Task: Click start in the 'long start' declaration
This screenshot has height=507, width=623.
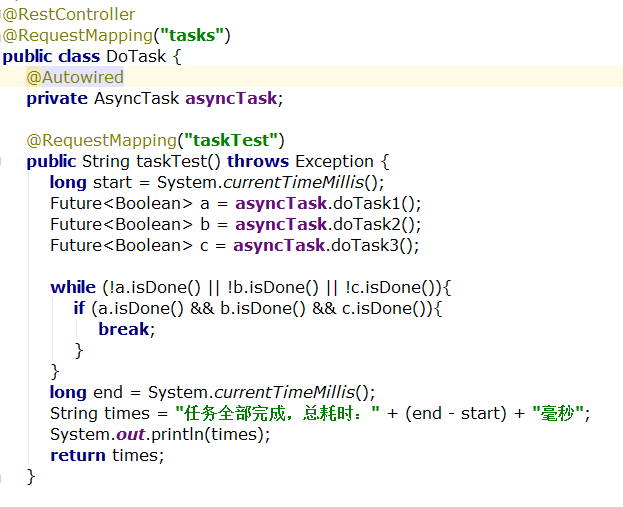Action: pos(112,182)
